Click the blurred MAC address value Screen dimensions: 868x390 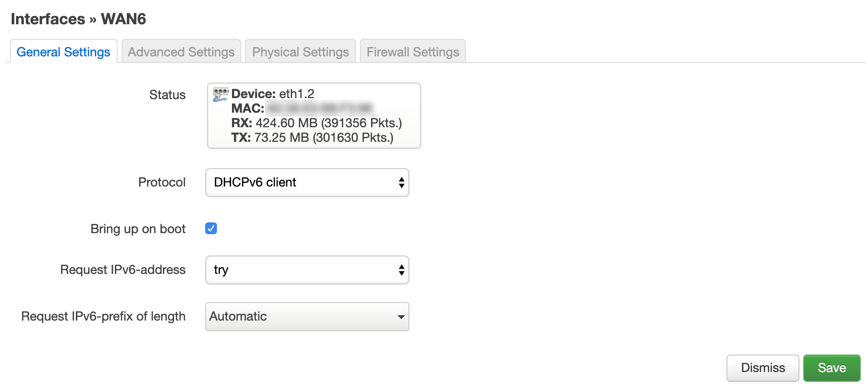(320, 108)
